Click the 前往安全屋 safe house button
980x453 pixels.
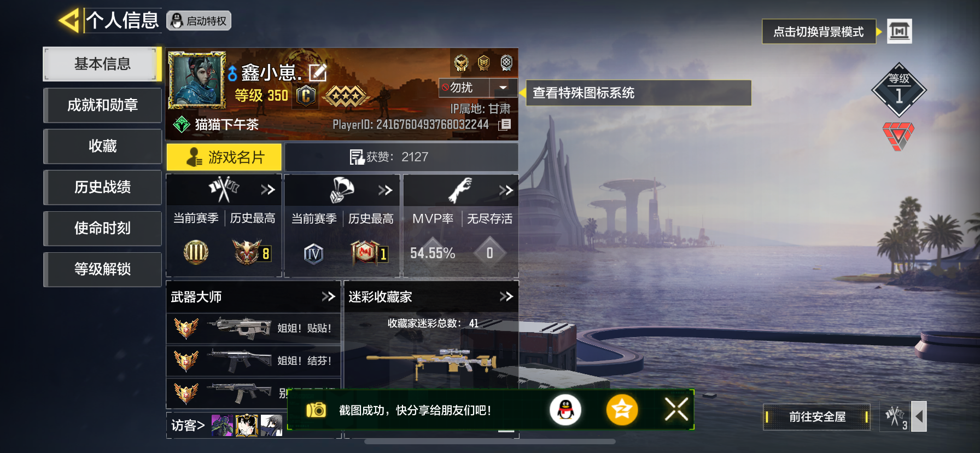coord(817,417)
